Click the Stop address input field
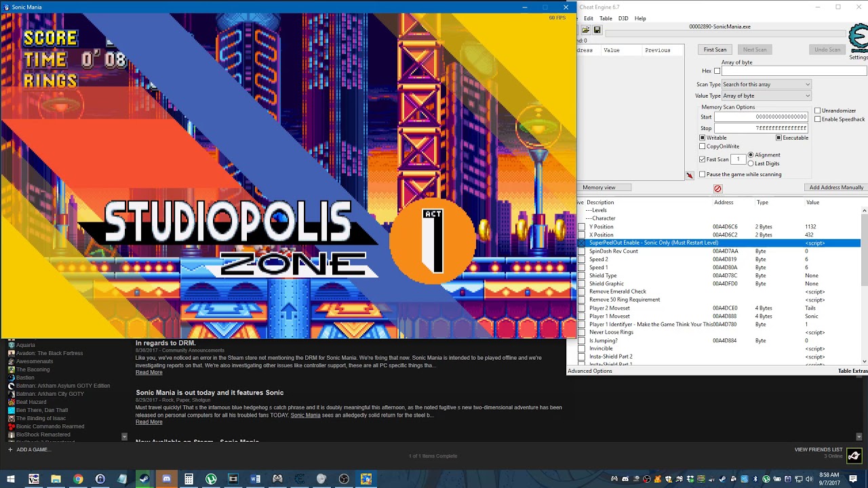This screenshot has width=868, height=488. coord(761,128)
